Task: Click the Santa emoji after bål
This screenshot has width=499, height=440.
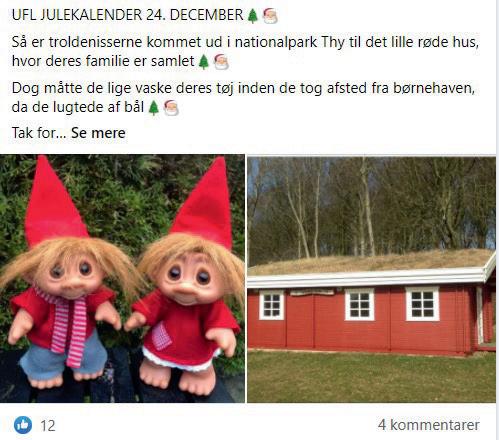Action: 171,108
